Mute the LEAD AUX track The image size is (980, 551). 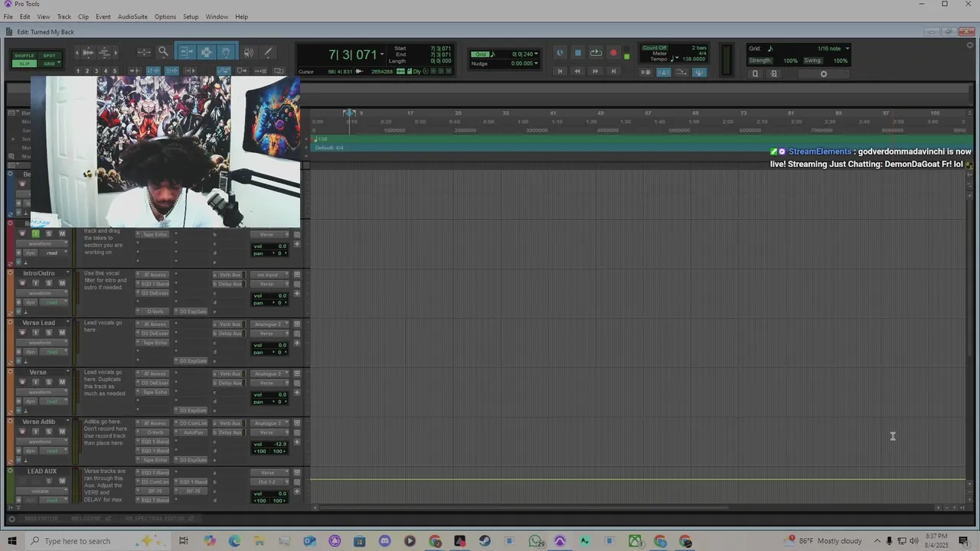point(62,481)
